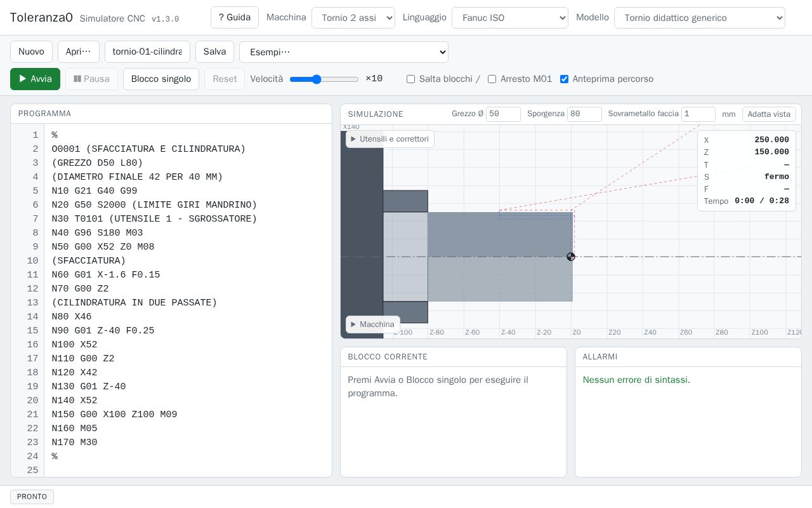Click Adatta vista button
The width and height of the screenshot is (812, 508).
pyautogui.click(x=769, y=114)
